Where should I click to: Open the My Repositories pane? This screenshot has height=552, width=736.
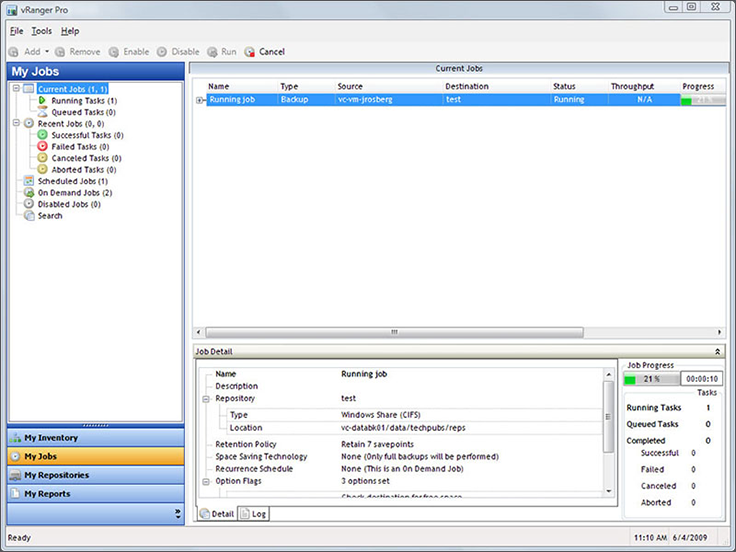pyautogui.click(x=96, y=475)
